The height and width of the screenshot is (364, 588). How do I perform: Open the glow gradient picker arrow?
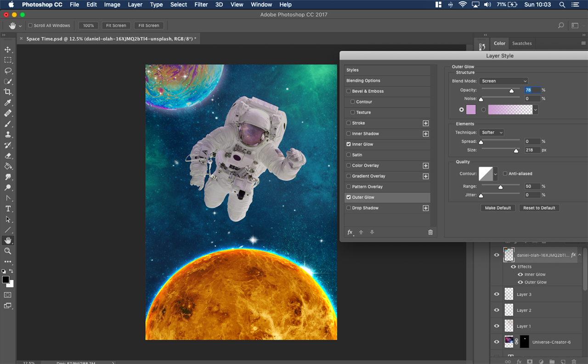[x=536, y=110]
